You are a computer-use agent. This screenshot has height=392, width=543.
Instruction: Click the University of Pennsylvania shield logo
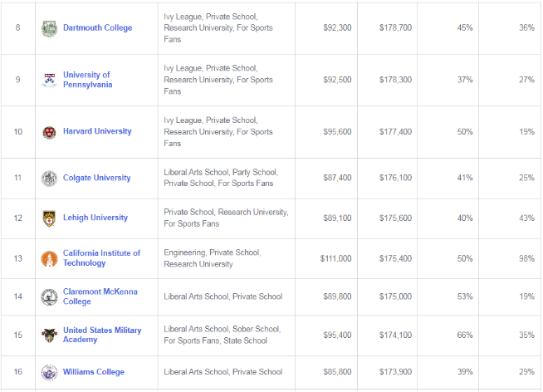[49, 80]
